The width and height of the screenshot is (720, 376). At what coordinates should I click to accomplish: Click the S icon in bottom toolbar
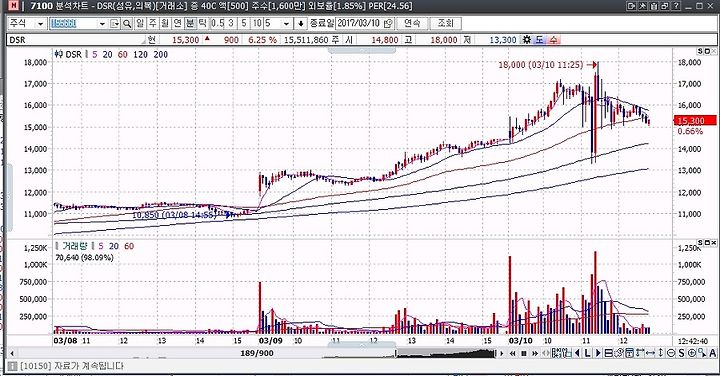pyautogui.click(x=681, y=354)
